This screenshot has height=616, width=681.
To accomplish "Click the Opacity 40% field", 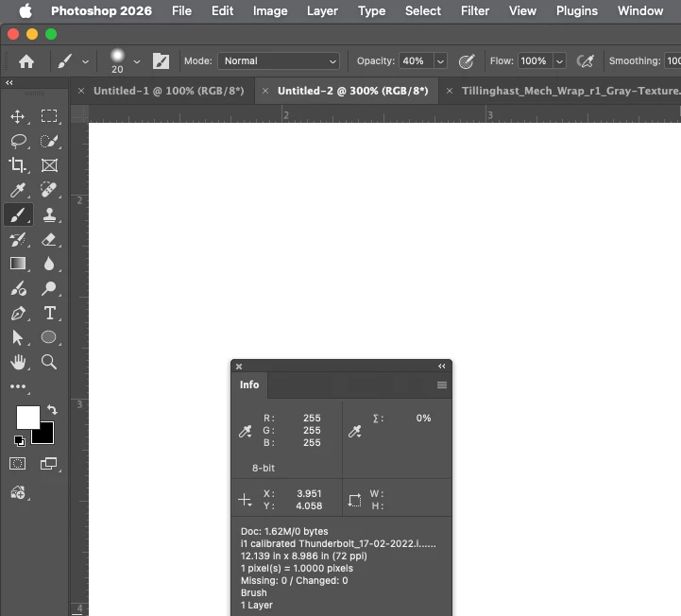I will point(417,61).
